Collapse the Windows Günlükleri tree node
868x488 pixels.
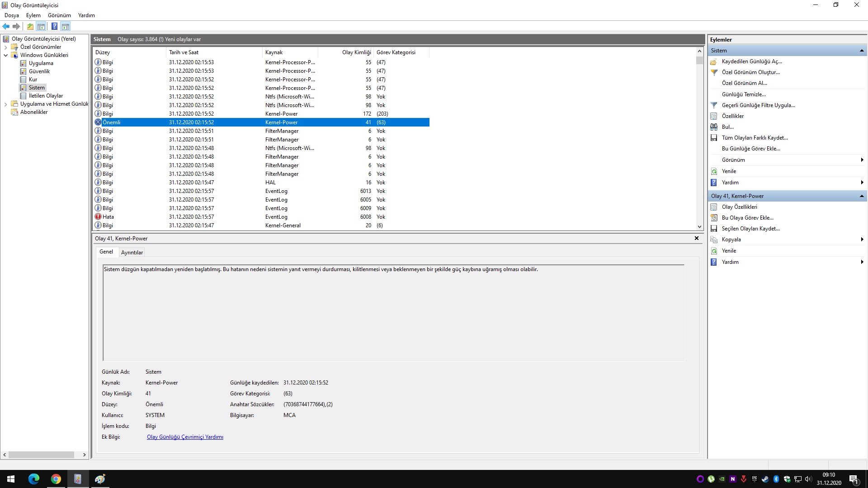[5, 55]
